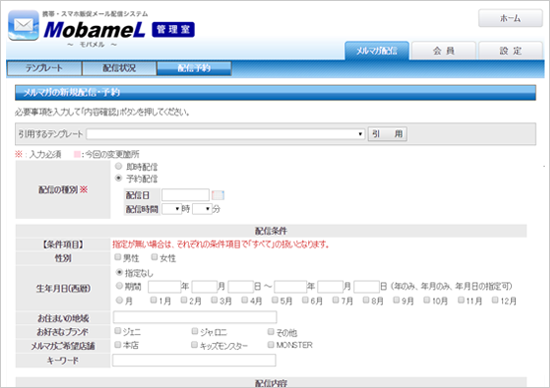
Task: Click the MobameL mail envelope logo icon
Action: [x=24, y=25]
